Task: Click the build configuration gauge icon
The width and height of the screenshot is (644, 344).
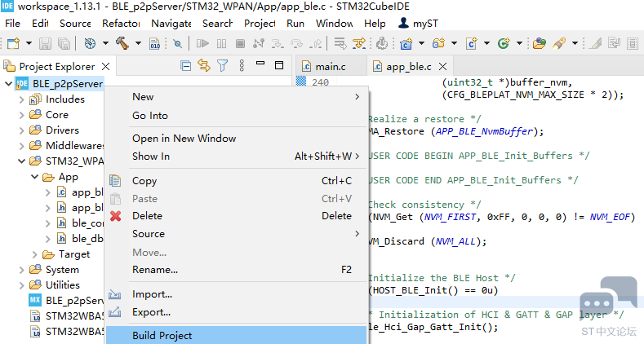Action: (x=90, y=43)
